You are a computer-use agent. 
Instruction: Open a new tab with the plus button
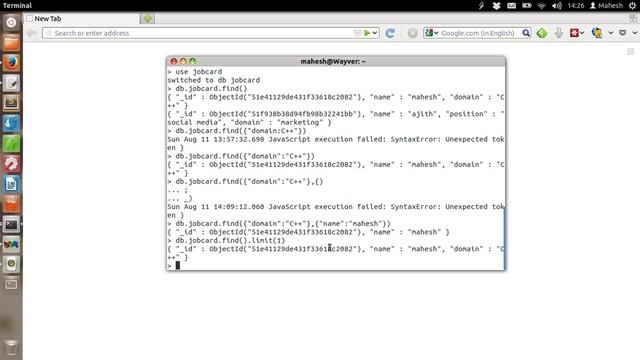point(147,19)
